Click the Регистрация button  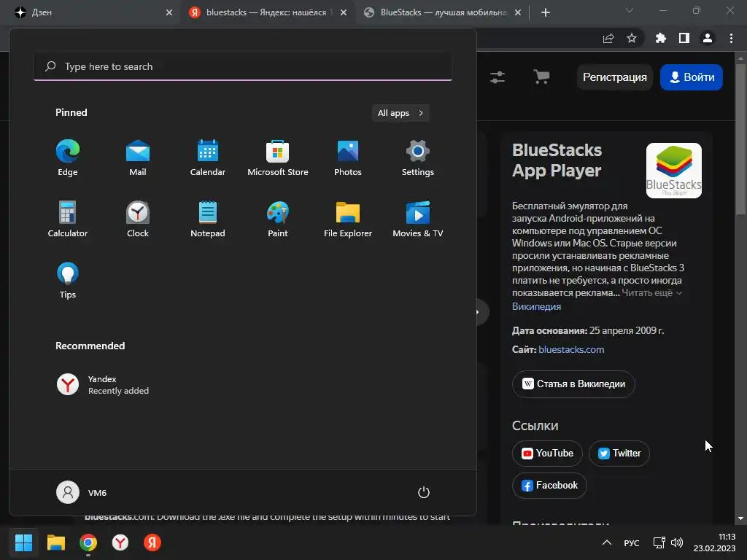click(614, 77)
